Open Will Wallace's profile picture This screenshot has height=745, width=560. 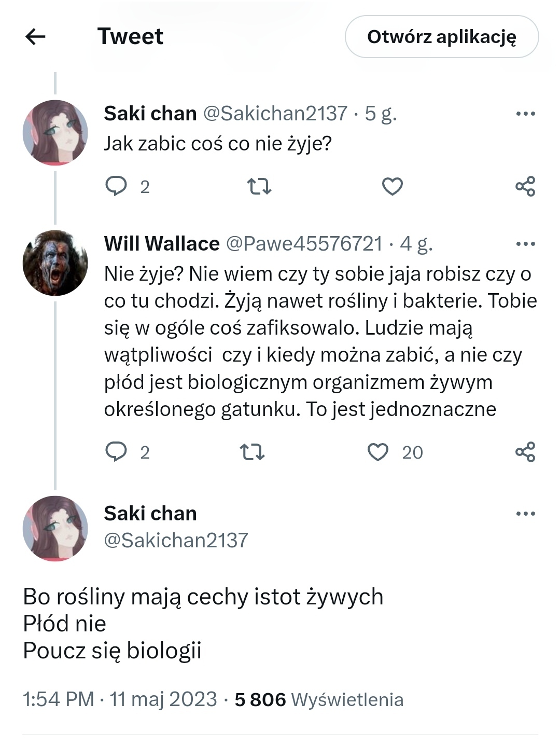(x=55, y=263)
